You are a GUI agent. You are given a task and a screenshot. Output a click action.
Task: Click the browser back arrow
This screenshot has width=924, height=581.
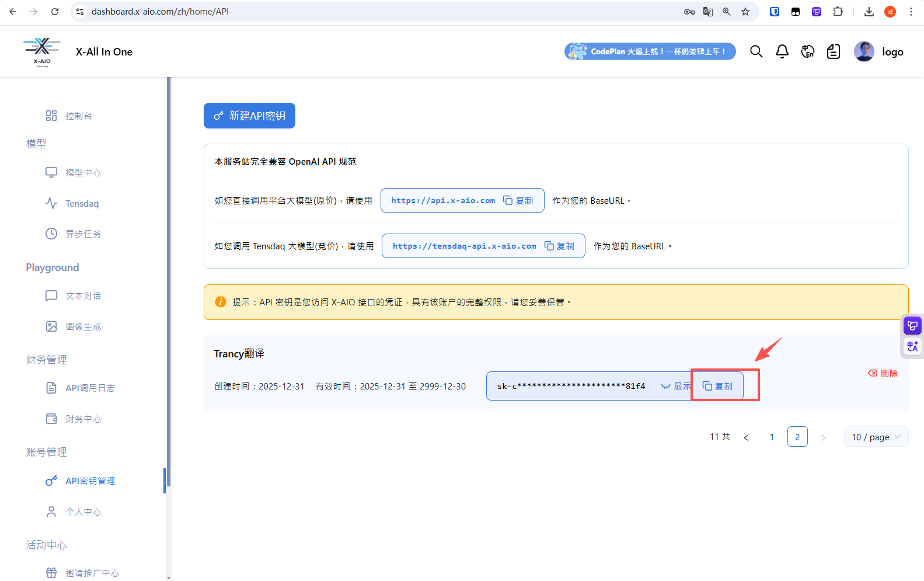point(13,12)
